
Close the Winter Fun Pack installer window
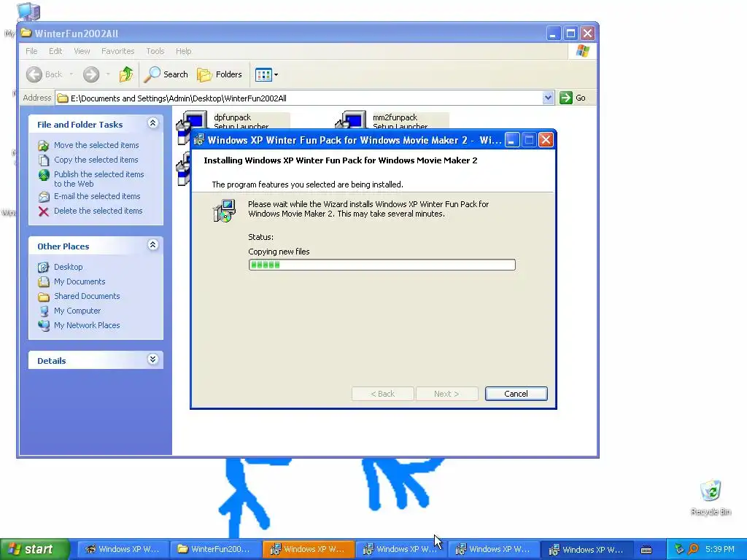(546, 140)
